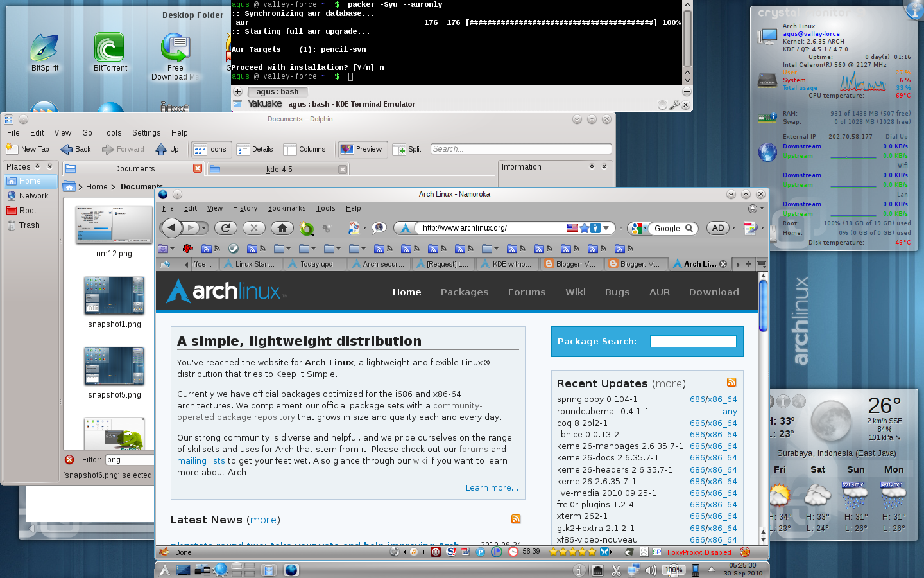Viewport: 924px width, 578px height.
Task: Reload the Arch Linux page in Namoroka
Action: (x=226, y=227)
